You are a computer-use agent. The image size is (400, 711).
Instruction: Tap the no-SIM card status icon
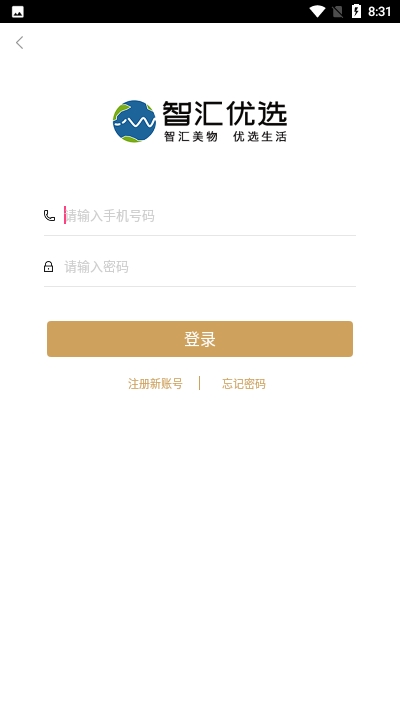pos(337,11)
